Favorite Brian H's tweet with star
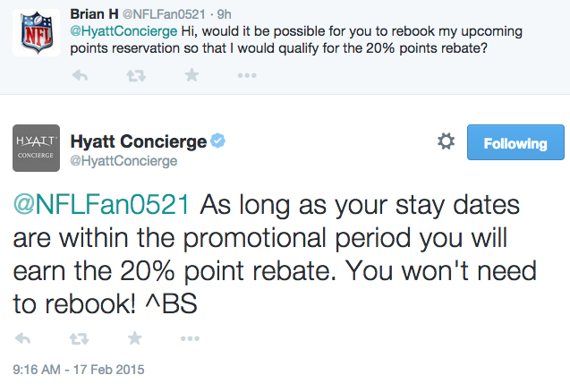Image resolution: width=570 pixels, height=392 pixels. click(x=191, y=75)
